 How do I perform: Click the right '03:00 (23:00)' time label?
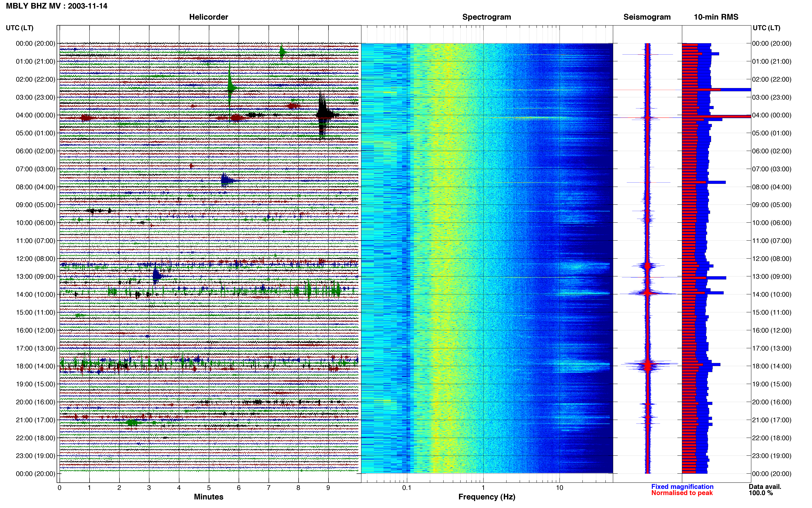(x=772, y=97)
